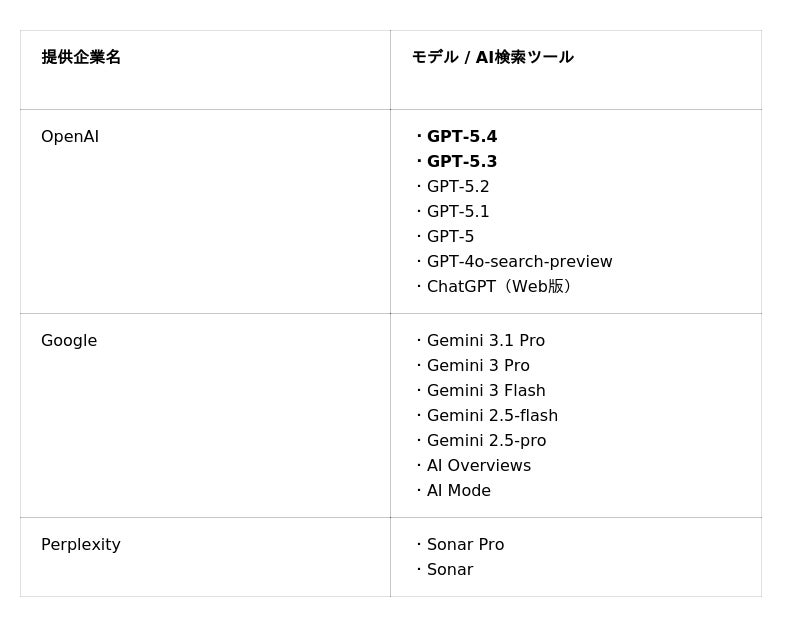
Task: Click the モデル / AI検索ツール column header
Action: pyautogui.click(x=492, y=57)
